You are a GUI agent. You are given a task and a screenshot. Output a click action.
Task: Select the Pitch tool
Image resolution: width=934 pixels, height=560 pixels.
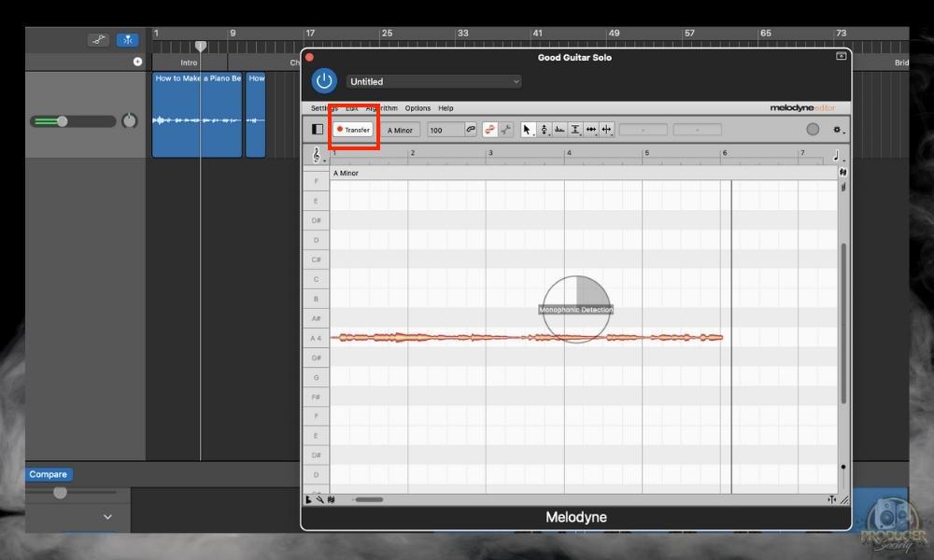click(x=544, y=129)
